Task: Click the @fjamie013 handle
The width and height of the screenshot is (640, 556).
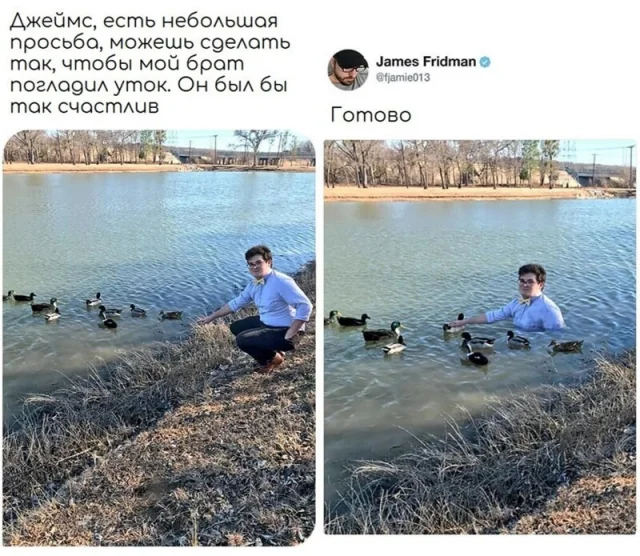Action: pos(402,77)
